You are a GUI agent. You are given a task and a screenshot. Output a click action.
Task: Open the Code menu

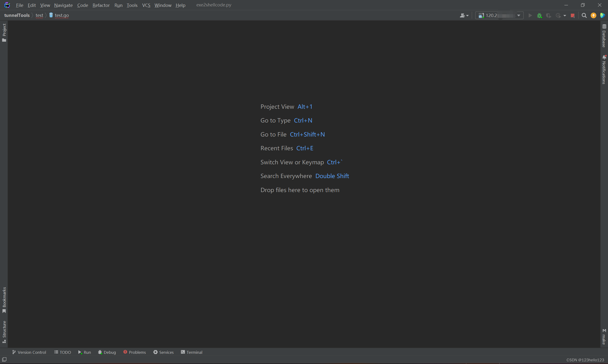click(83, 5)
